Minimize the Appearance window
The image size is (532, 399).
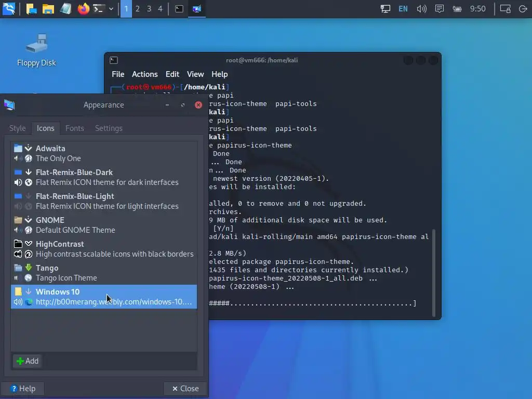[167, 105]
